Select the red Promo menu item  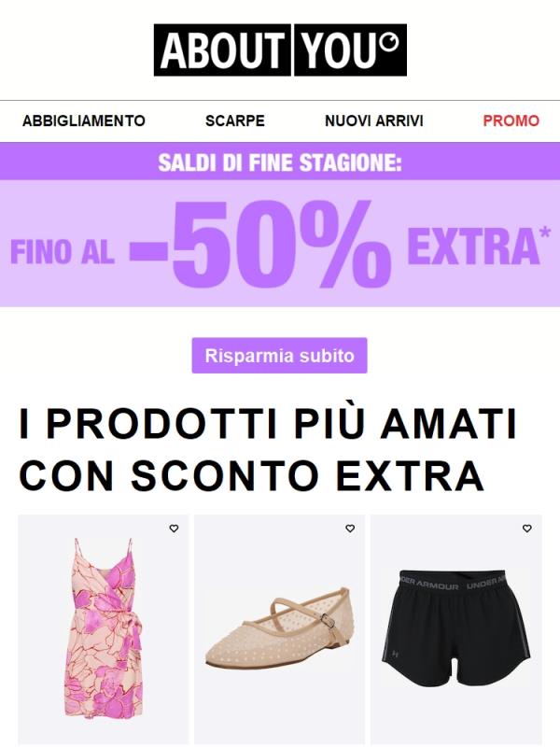[x=511, y=120]
